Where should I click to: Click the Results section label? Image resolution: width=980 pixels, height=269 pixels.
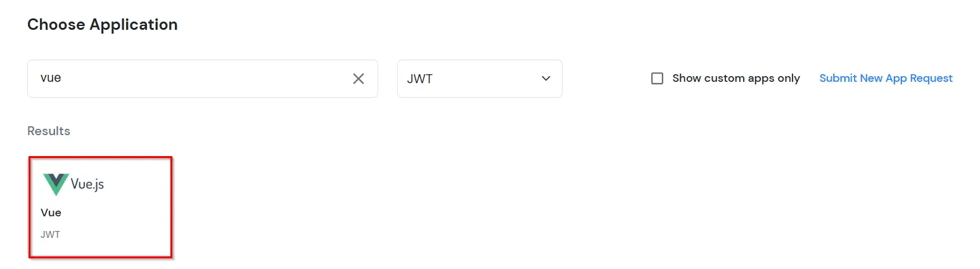49,131
